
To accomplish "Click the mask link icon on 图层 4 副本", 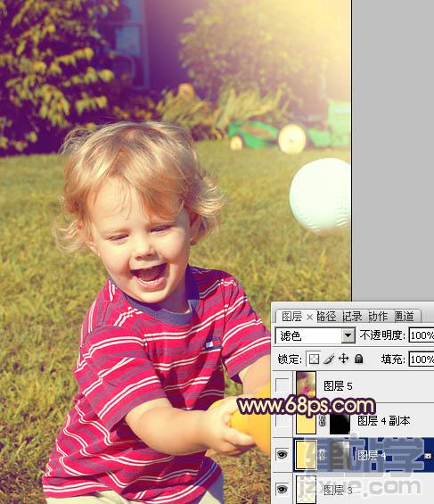I will click(323, 420).
